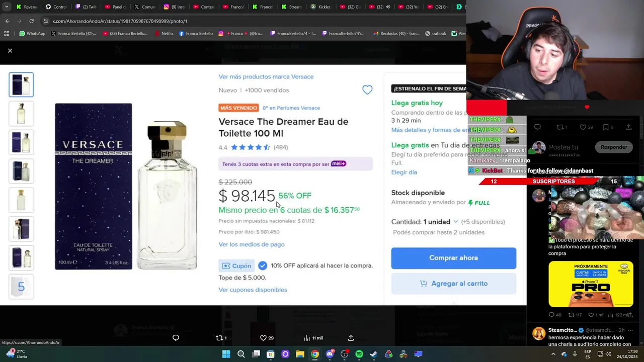Switch to the Panel browser tab
This screenshot has width=644, height=362.
115,7
